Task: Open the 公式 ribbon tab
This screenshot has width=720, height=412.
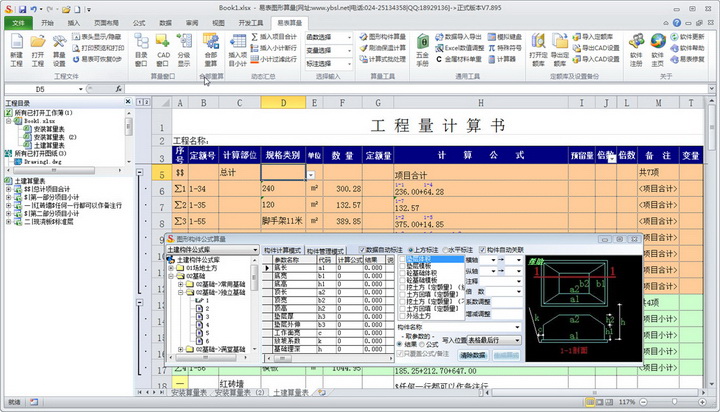Action: click(138, 21)
